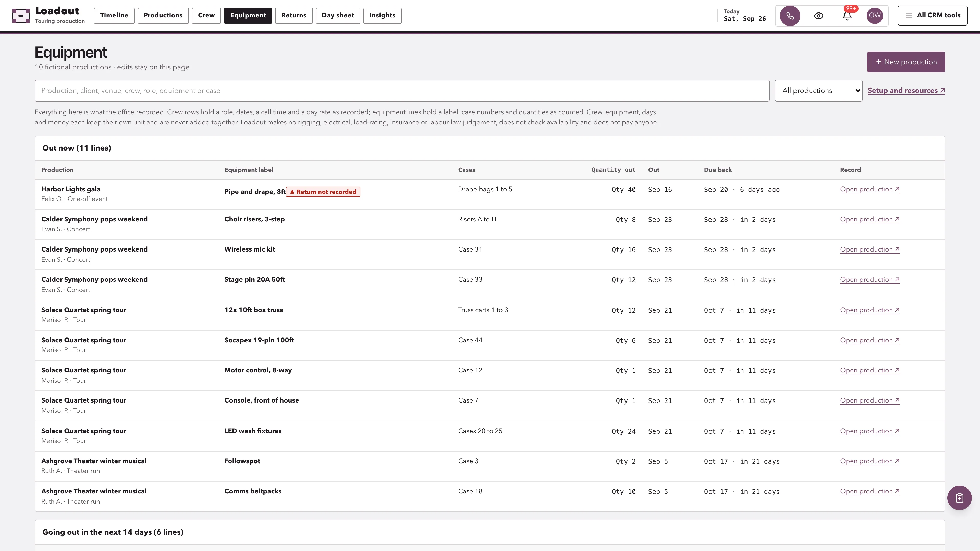Click the Equipment label column header
Image resolution: width=980 pixels, height=551 pixels.
coord(249,170)
